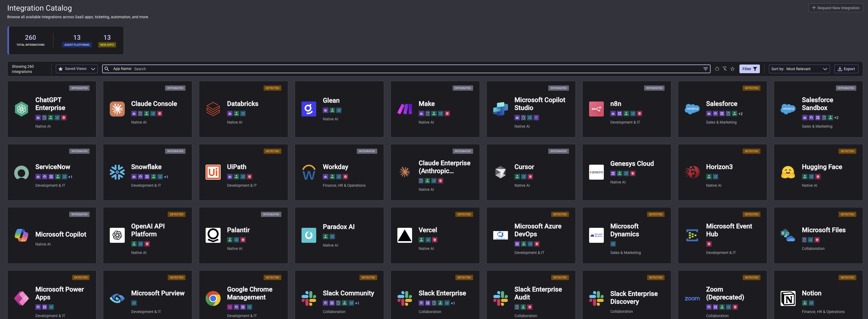The image size is (868, 319).
Task: Click the Filter button
Action: [x=749, y=69]
